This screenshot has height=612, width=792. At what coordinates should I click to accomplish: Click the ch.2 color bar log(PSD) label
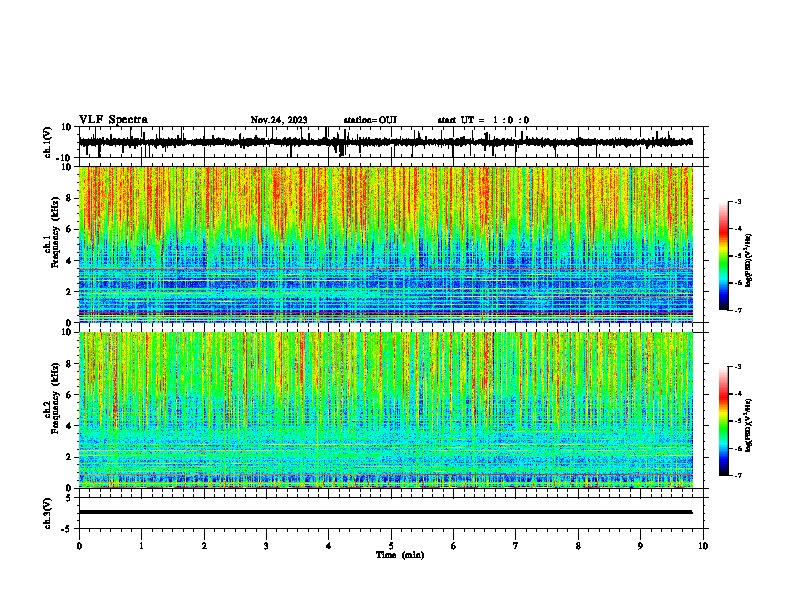pyautogui.click(x=748, y=425)
